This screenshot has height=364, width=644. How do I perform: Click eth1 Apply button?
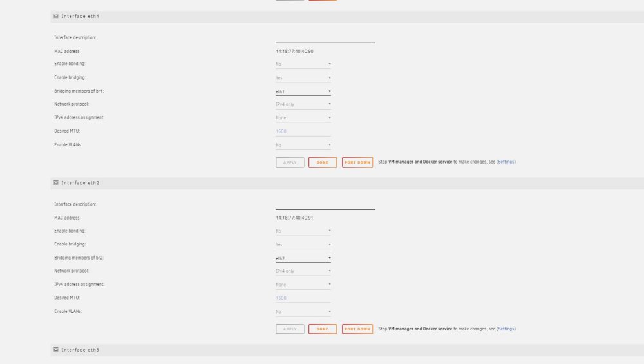coord(290,162)
